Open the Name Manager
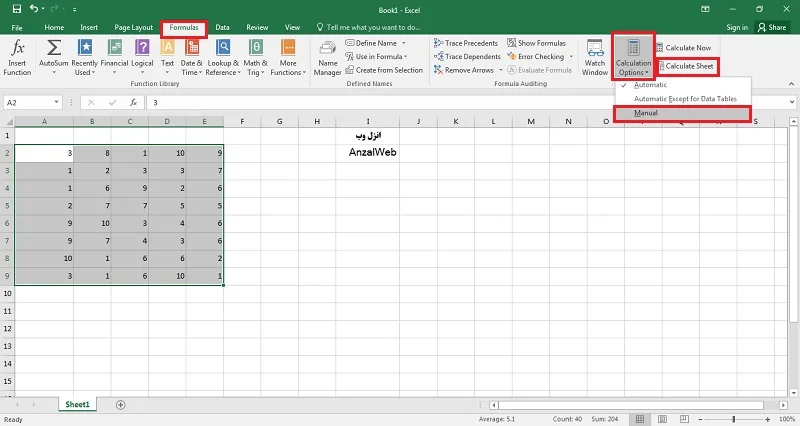The height and width of the screenshot is (426, 800). pos(328,58)
